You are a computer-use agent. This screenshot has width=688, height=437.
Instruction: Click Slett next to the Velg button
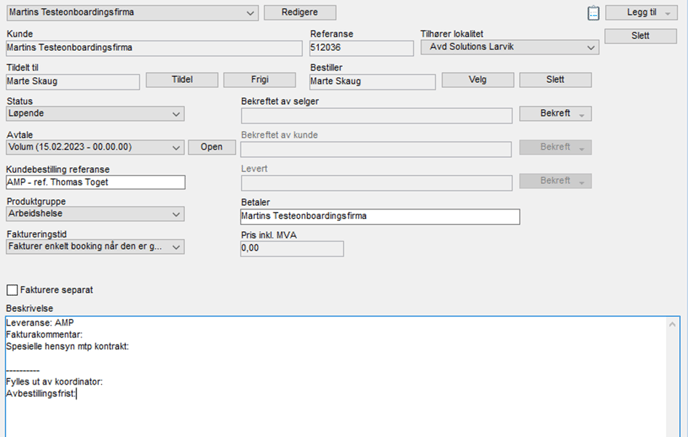pyautogui.click(x=554, y=80)
